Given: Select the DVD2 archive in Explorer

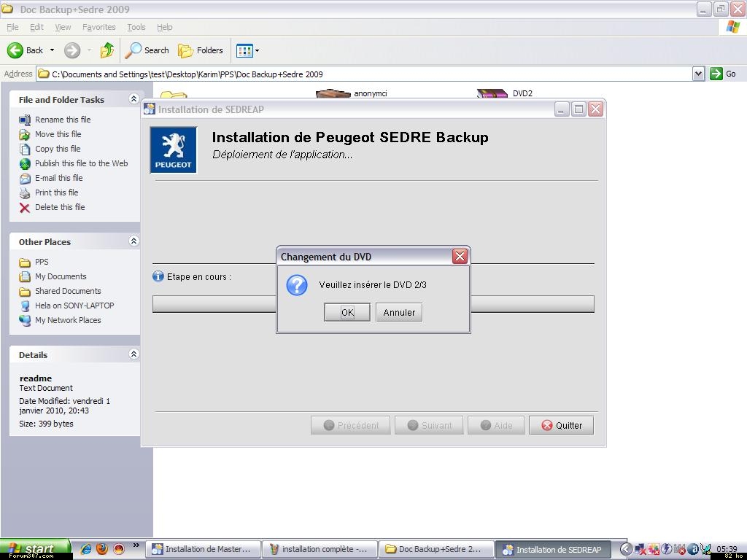Looking at the screenshot, I should 522,93.
